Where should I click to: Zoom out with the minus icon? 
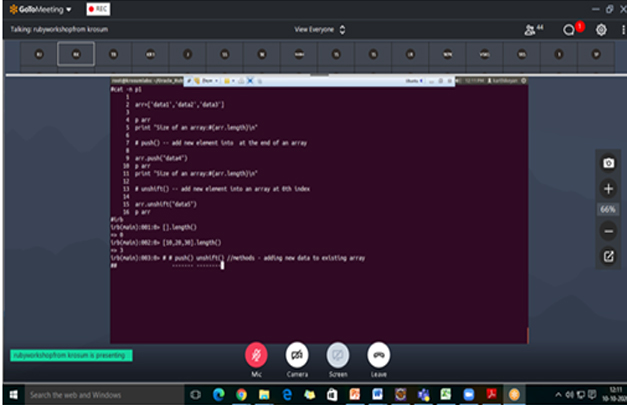[608, 231]
